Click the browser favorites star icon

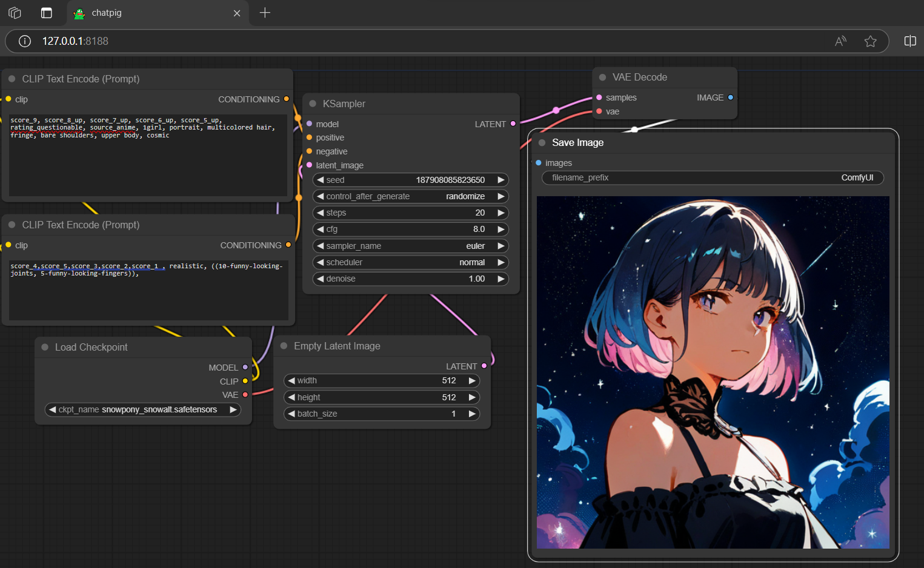click(x=870, y=41)
